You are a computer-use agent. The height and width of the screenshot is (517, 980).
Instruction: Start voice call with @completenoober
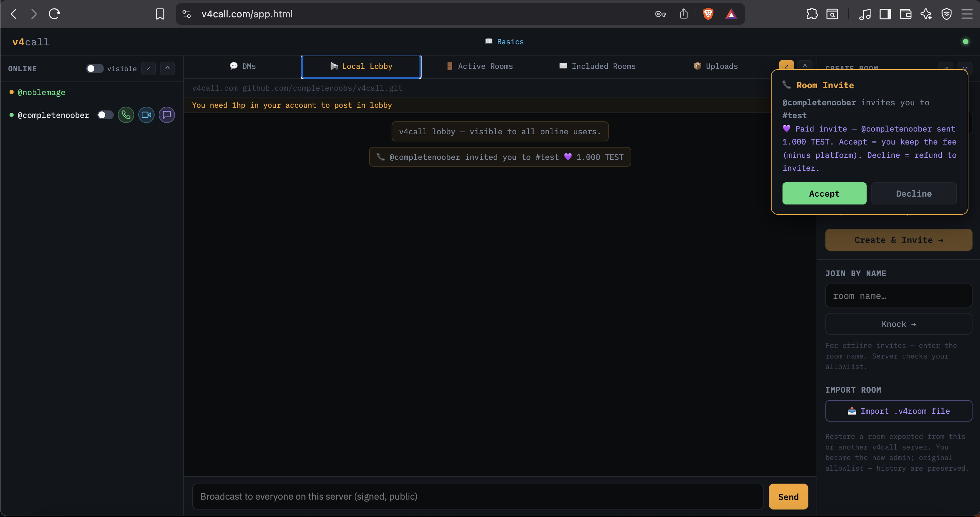[x=126, y=115]
